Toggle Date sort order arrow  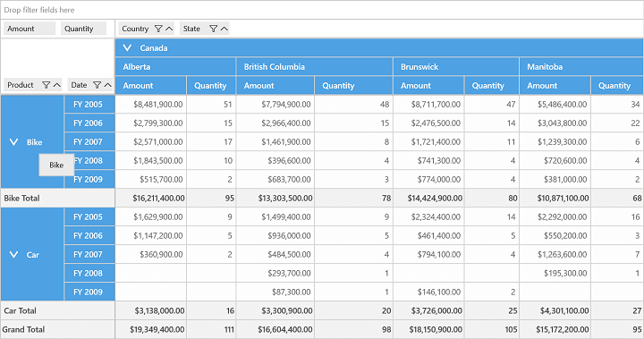coord(107,85)
